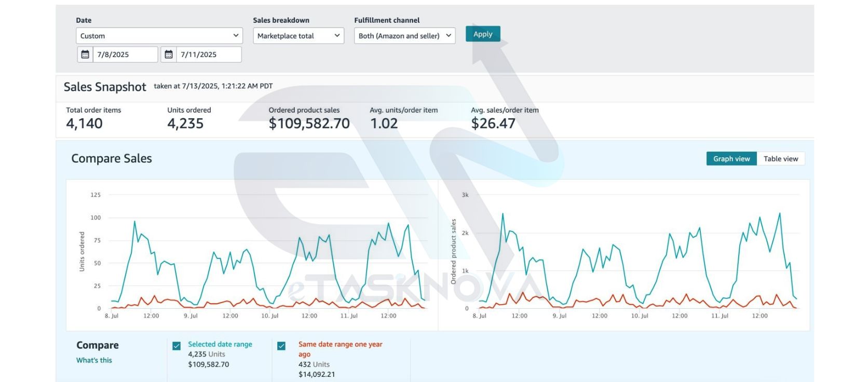Select the Same date range one year ago label
The height and width of the screenshot is (382, 868).
point(340,349)
